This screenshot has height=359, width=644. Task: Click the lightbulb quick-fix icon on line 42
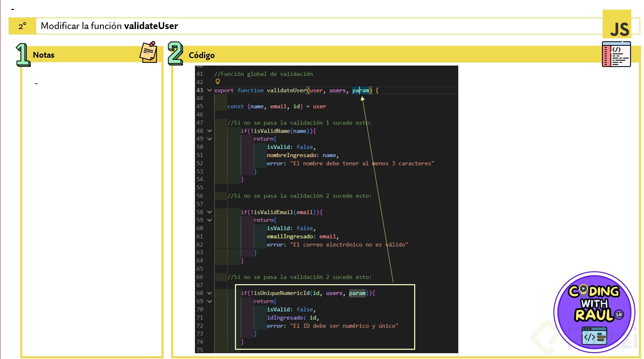[x=218, y=82]
